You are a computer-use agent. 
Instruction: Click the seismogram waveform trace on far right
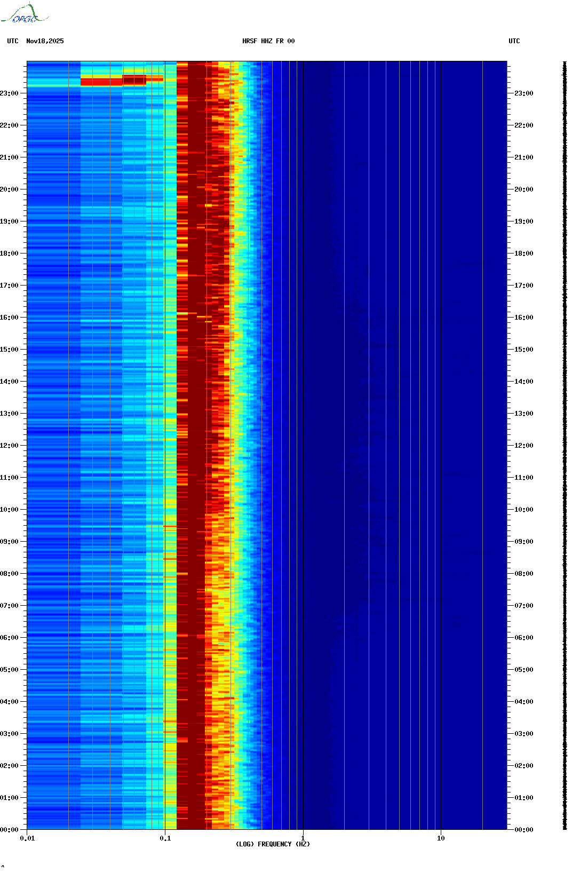click(565, 446)
